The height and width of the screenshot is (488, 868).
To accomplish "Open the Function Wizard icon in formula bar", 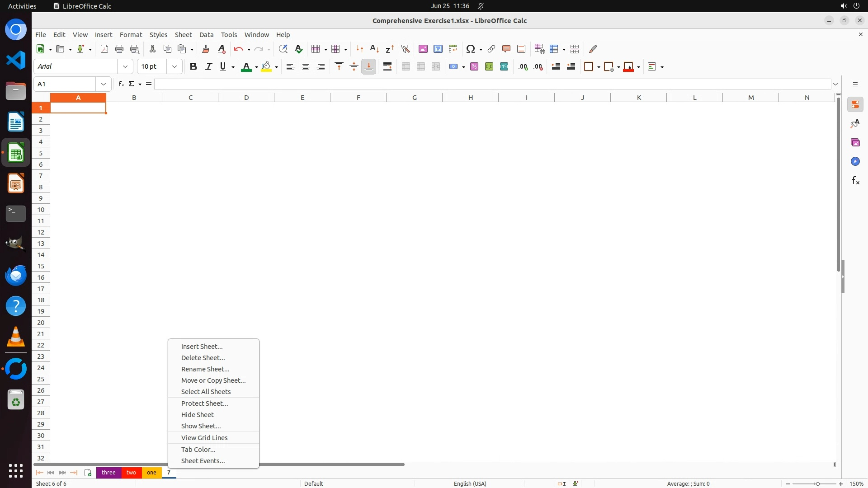I will [121, 84].
